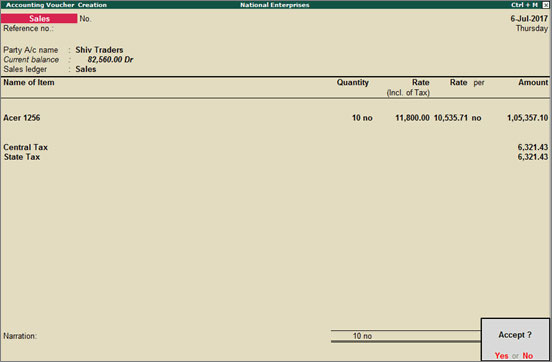Screen dimensions: 552x362
Task: Select the Central Tax ledger row
Action: point(276,147)
